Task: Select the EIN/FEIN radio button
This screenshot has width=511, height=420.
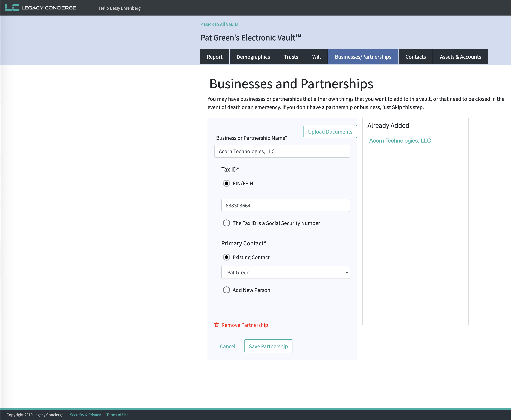Action: [x=226, y=183]
